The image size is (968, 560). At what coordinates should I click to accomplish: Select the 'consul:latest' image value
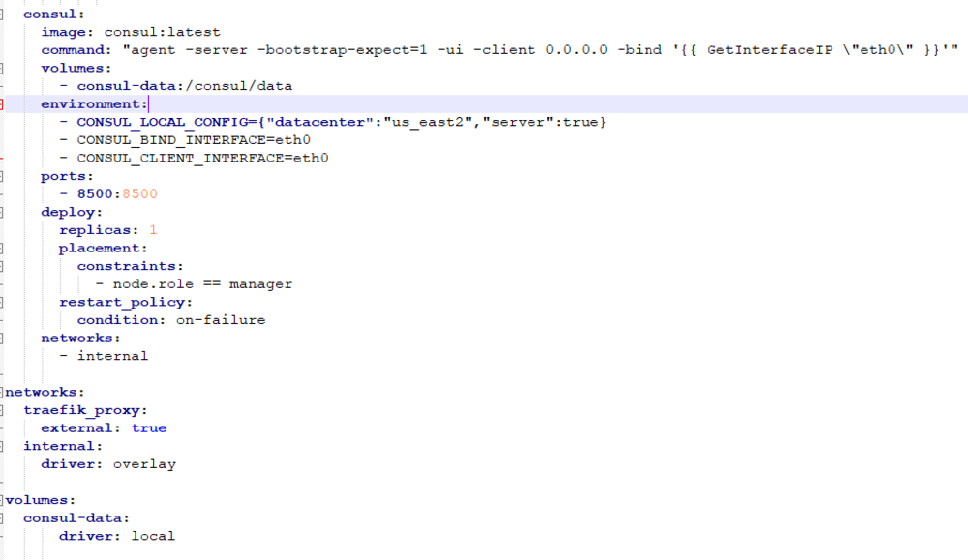click(162, 32)
